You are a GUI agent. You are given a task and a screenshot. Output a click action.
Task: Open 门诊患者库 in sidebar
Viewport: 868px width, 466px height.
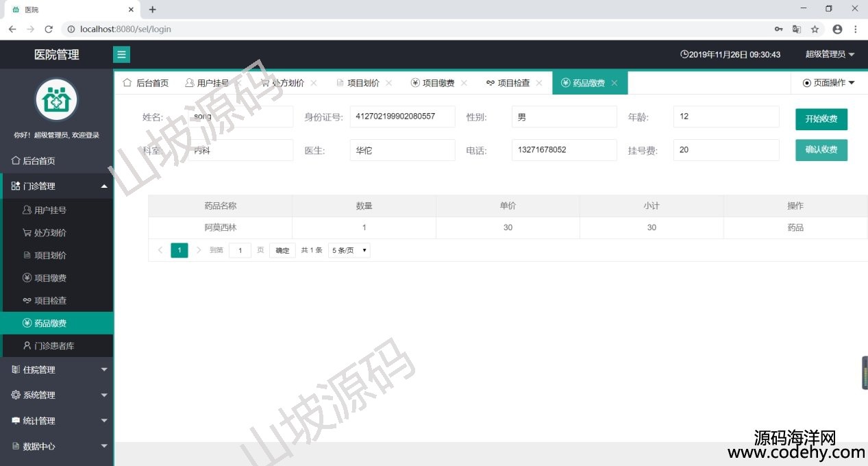point(57,345)
